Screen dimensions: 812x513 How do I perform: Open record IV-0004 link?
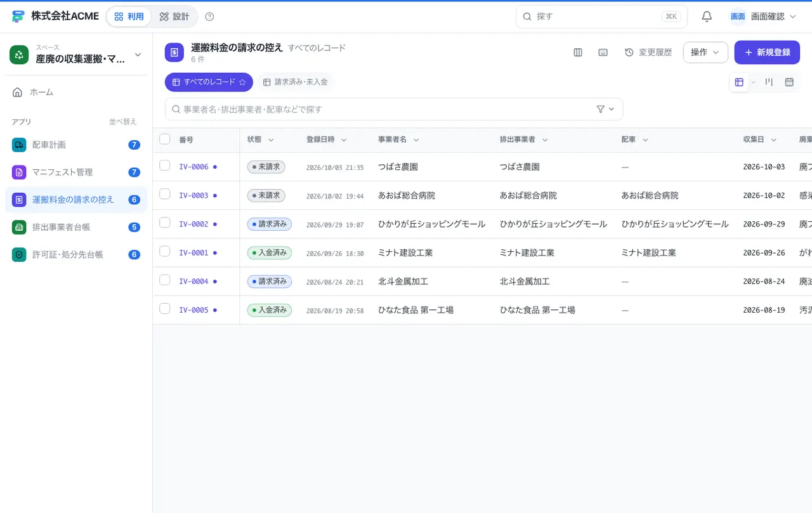(193, 281)
